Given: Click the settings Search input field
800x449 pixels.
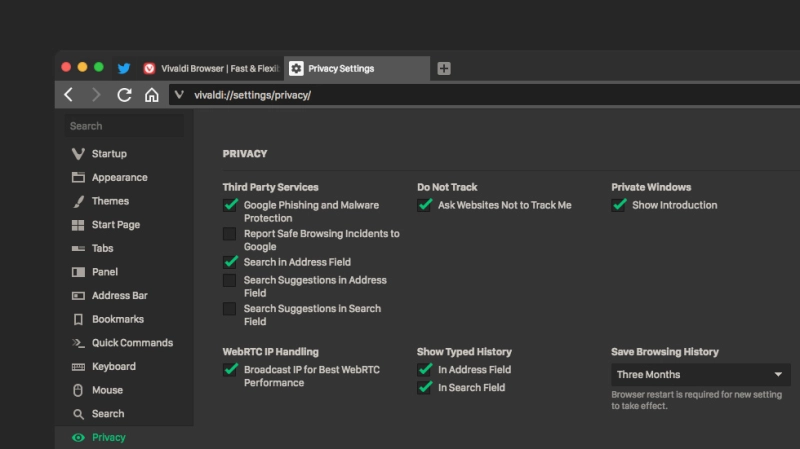Looking at the screenshot, I should pos(124,126).
